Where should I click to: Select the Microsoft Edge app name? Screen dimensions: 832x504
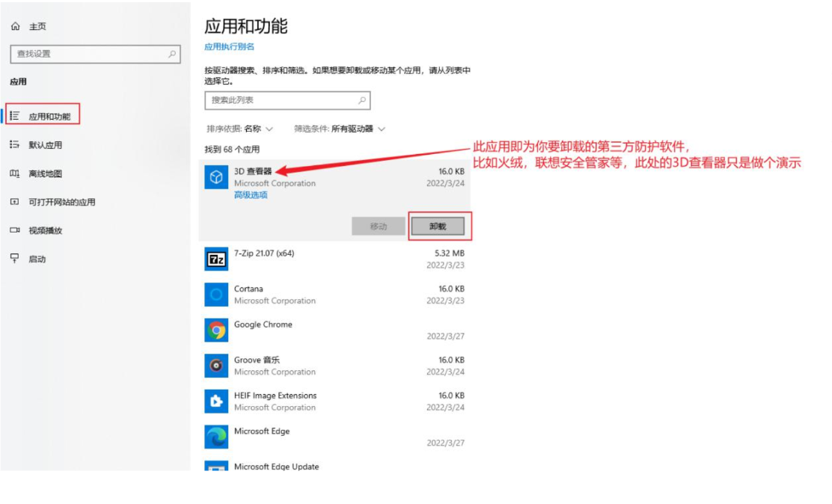point(262,431)
